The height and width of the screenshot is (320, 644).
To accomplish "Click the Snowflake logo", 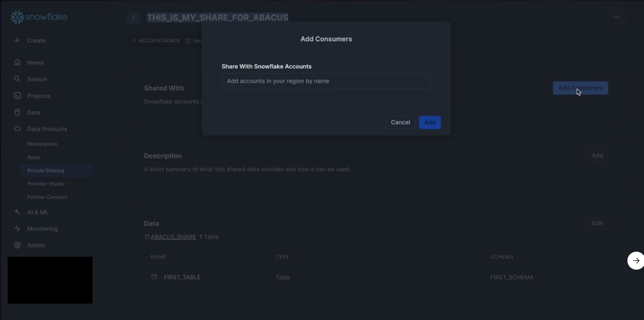I will click(x=39, y=17).
